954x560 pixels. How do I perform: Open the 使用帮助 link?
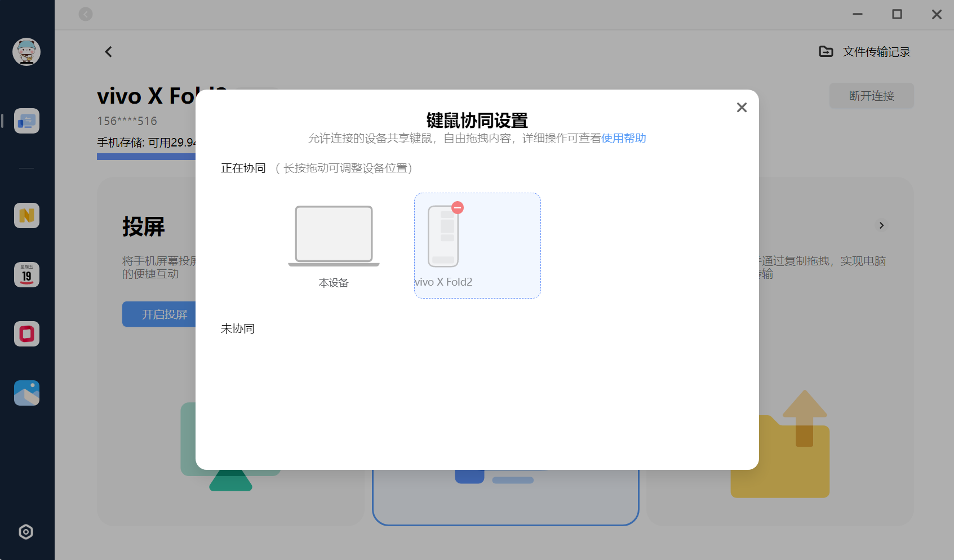click(624, 138)
